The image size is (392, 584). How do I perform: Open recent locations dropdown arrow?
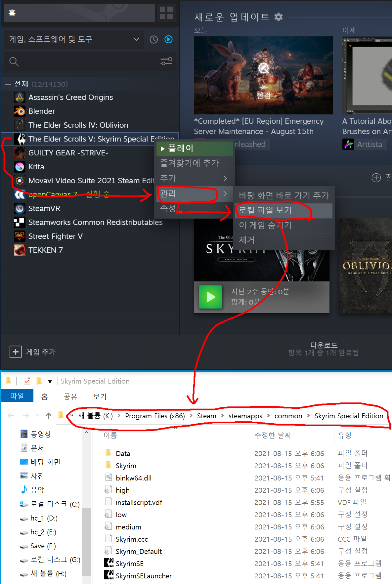point(37,415)
